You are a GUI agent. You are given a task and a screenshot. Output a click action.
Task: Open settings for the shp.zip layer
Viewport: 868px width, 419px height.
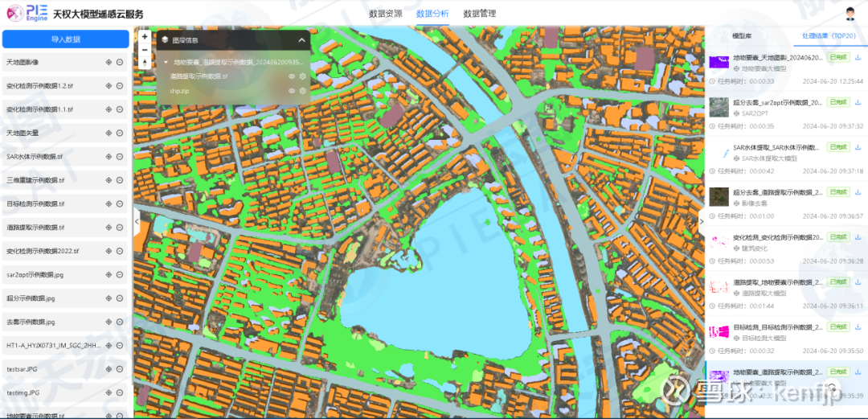[x=303, y=91]
